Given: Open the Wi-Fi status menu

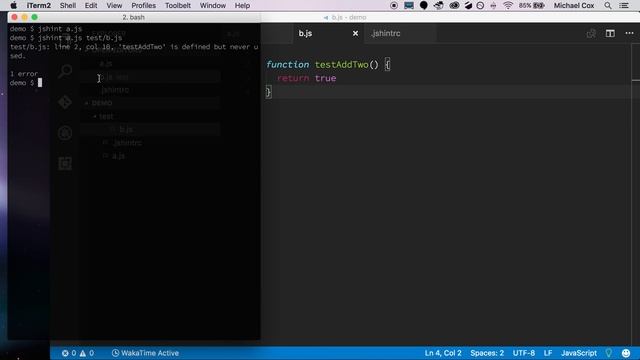Looking at the screenshot, I should pos(508,6).
